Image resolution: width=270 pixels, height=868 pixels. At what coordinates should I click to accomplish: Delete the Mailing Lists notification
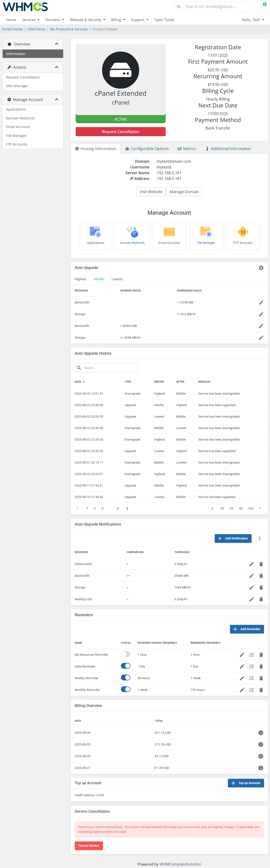click(x=261, y=599)
